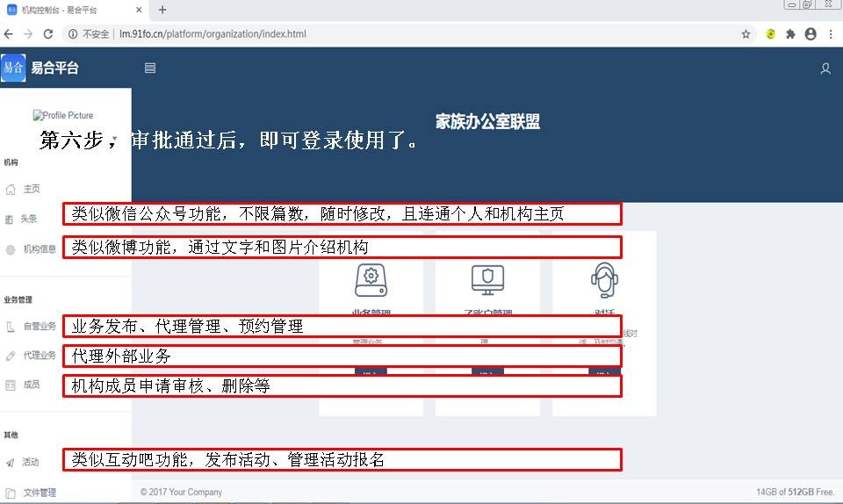Bookmark this page with the star icon
843x504 pixels.
point(746,34)
